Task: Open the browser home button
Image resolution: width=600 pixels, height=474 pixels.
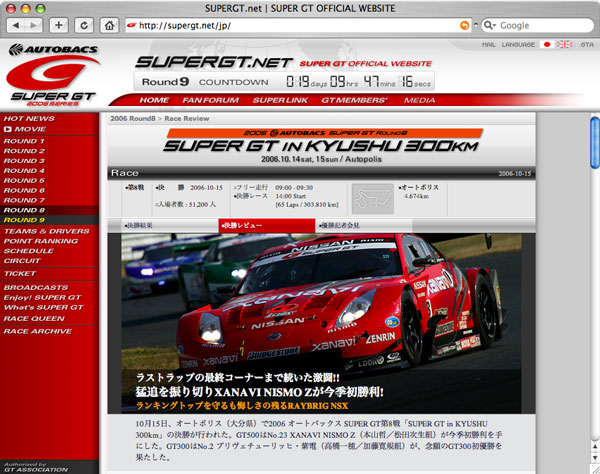Action: (x=109, y=26)
